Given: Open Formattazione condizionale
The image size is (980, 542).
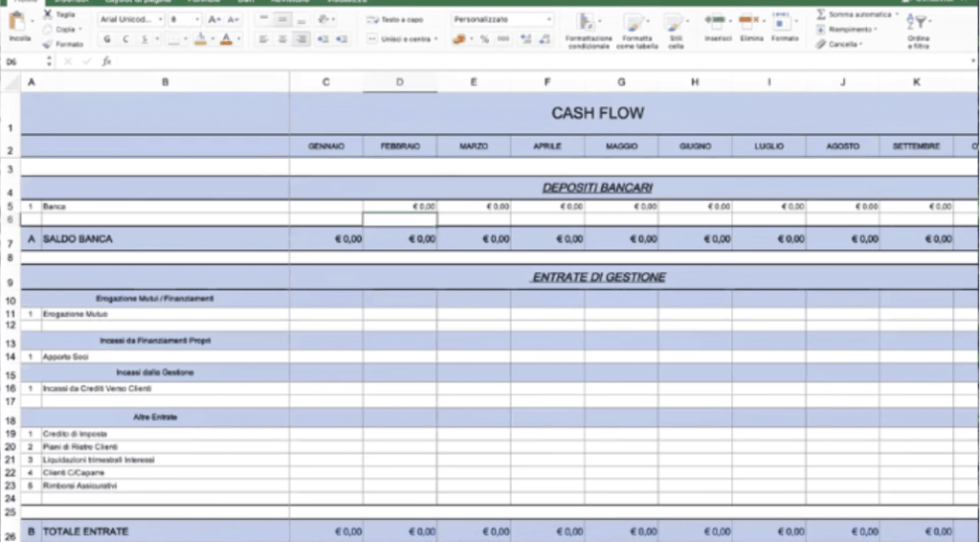Looking at the screenshot, I should [588, 29].
